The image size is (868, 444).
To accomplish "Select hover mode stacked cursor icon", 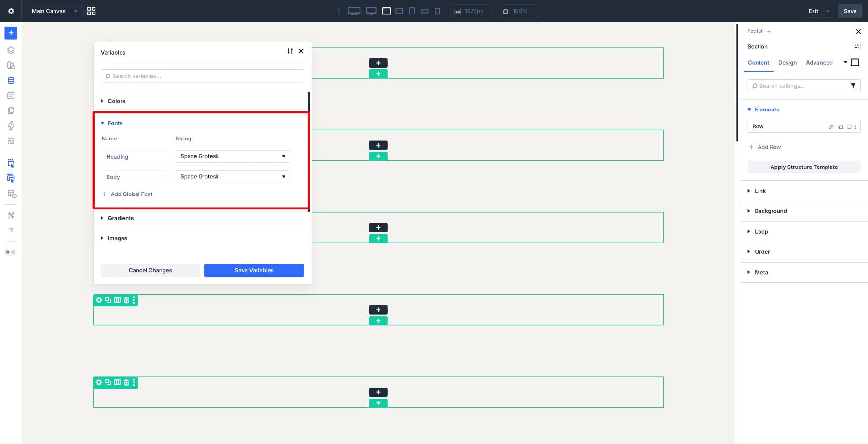I will (11, 179).
